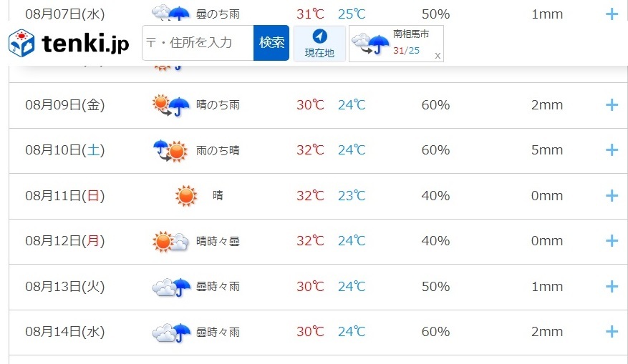Image resolution: width=628 pixels, height=364 pixels.
Task: Click the tenki.jp logo
Action: [69, 43]
